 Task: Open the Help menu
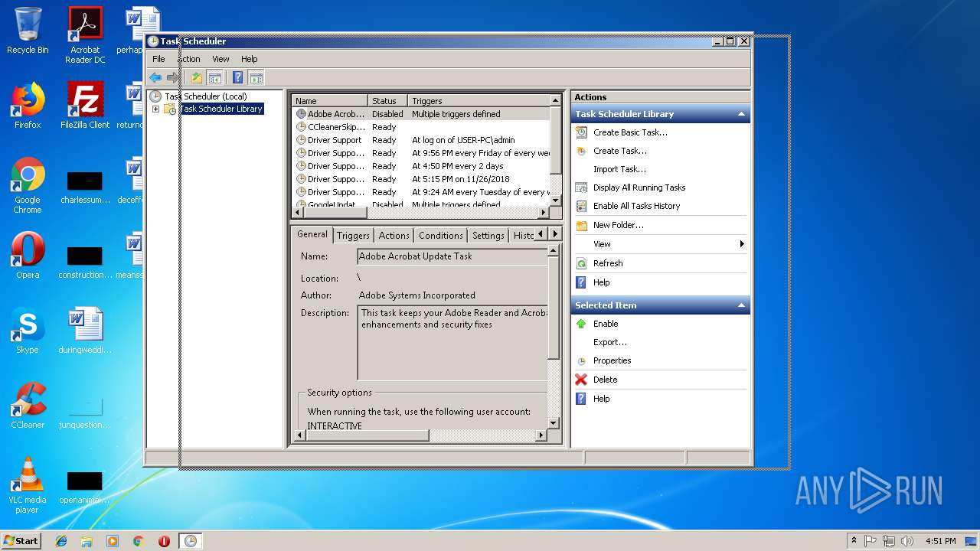click(x=250, y=59)
